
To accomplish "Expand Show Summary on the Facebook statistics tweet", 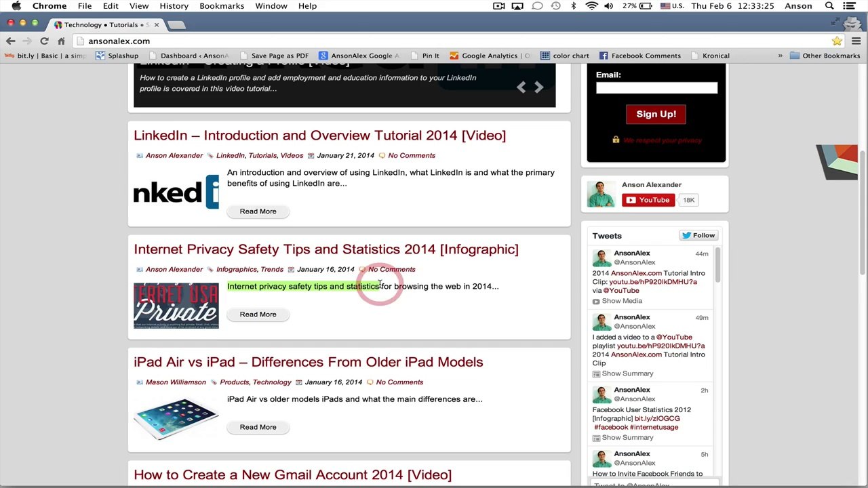I will click(623, 437).
